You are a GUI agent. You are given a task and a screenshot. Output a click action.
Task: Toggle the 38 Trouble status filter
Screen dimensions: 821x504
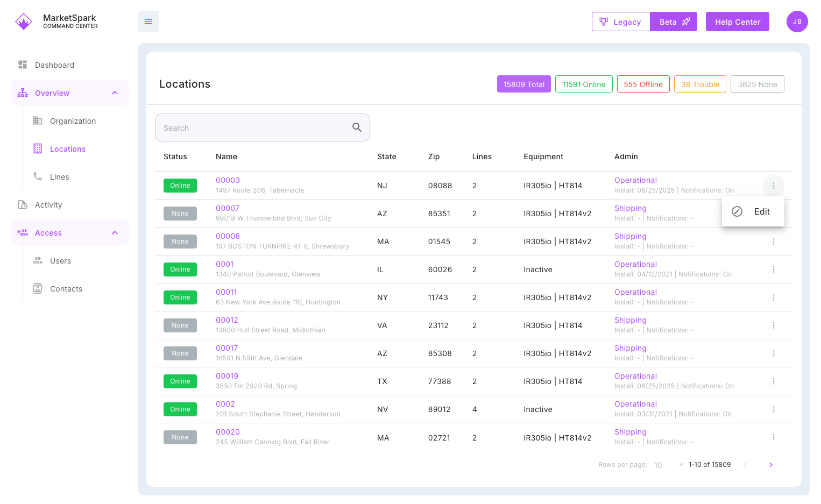point(700,84)
